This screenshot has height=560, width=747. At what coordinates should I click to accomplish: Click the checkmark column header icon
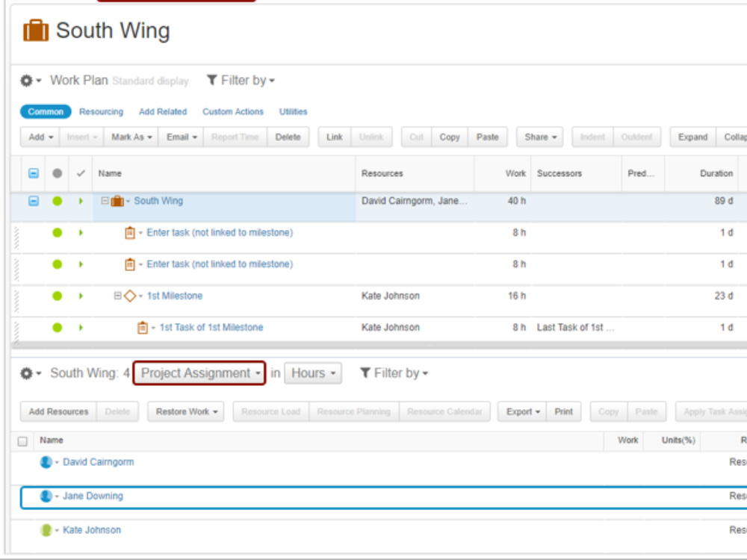[81, 173]
